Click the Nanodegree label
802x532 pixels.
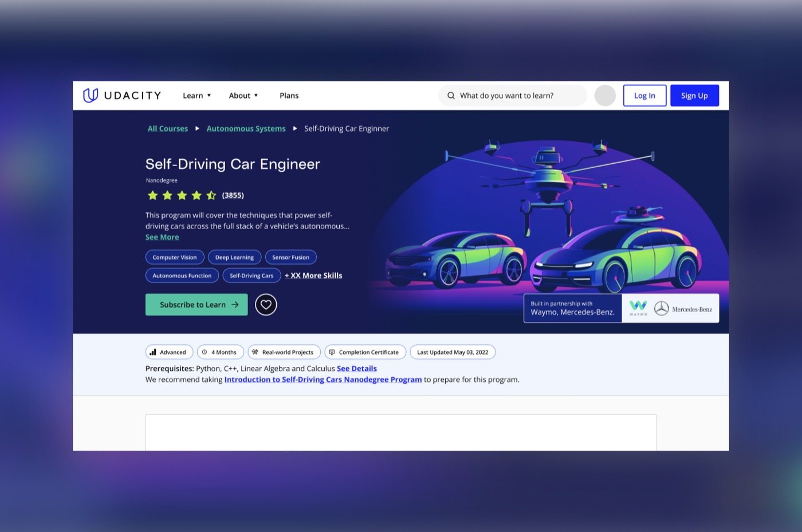(162, 180)
